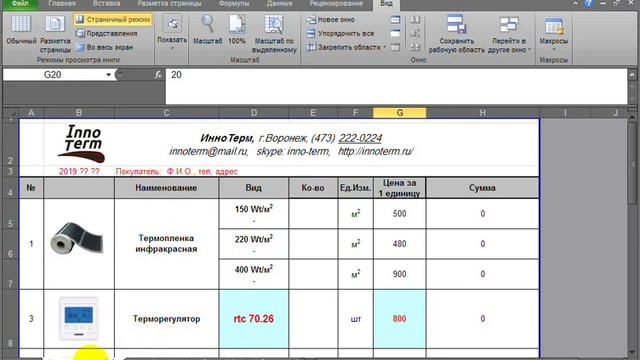Switch to Insert (Вставка) tab
Screen dimensions: 640x360
tap(106, 4)
